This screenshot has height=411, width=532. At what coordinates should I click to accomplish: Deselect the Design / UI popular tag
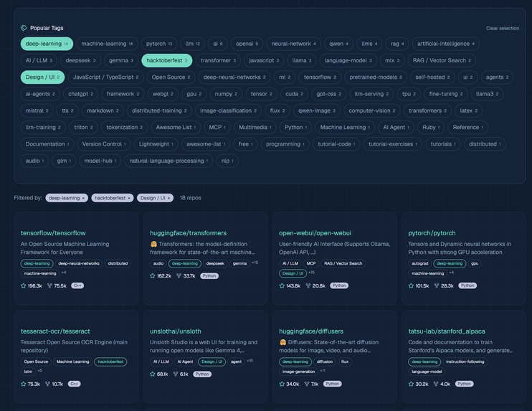point(42,77)
